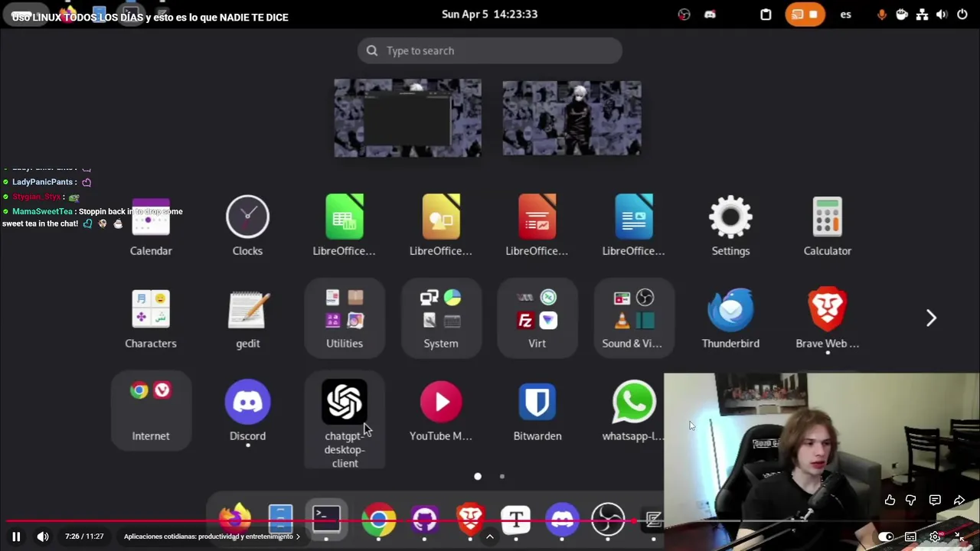Share the video
This screenshot has width=980, height=551.
coord(959,500)
